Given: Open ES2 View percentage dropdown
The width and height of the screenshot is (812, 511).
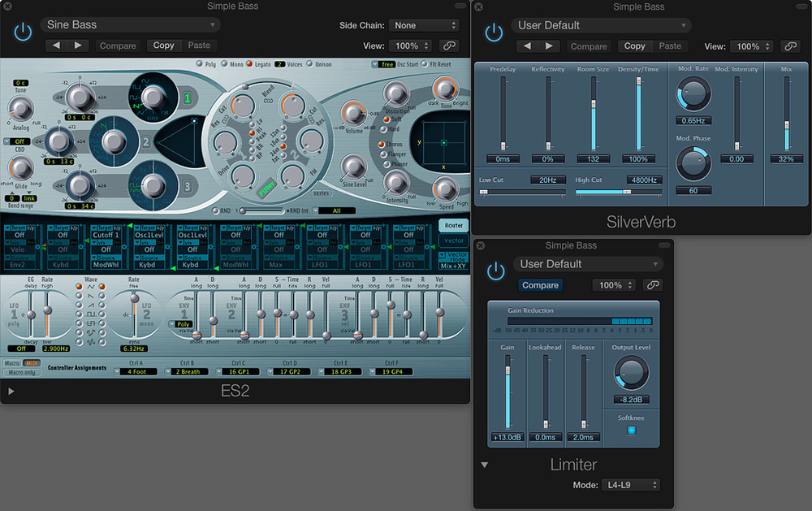Looking at the screenshot, I should click(411, 45).
